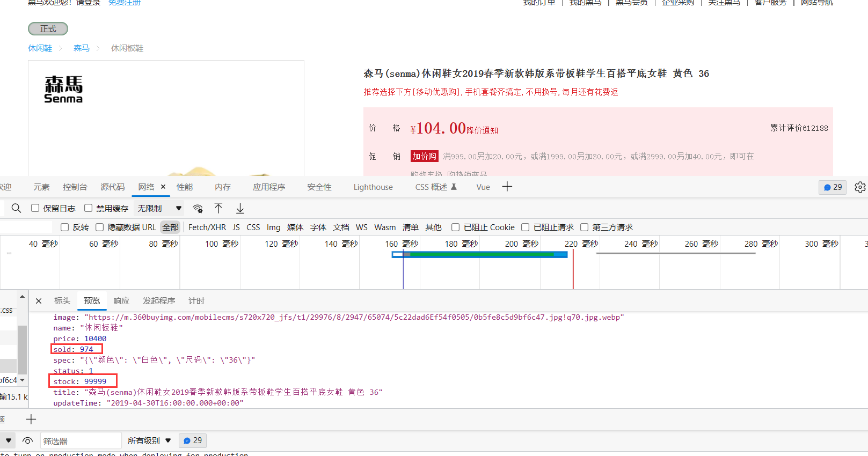This screenshot has height=456, width=868.
Task: Click the 加价购 promotion tag
Action: point(425,156)
